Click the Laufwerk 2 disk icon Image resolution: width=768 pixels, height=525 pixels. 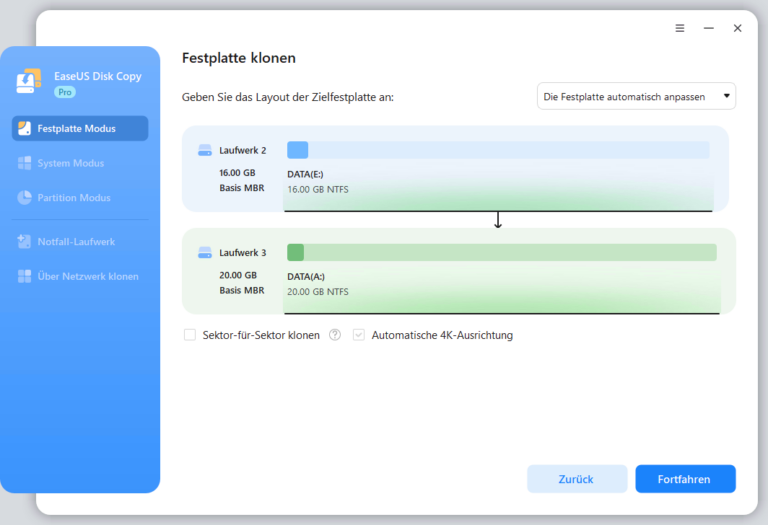[x=205, y=150]
